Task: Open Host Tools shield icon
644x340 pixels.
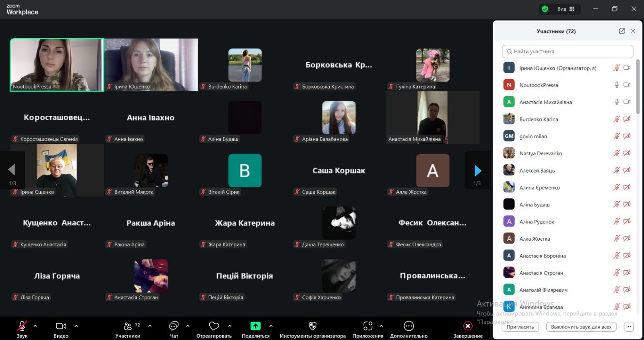Action: [x=312, y=326]
